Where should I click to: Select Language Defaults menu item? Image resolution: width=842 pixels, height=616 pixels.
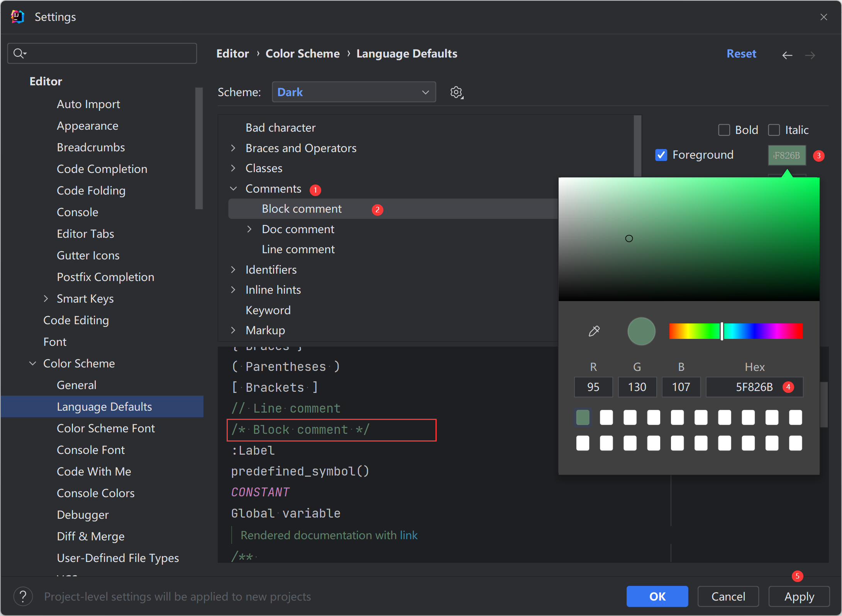[x=105, y=407]
